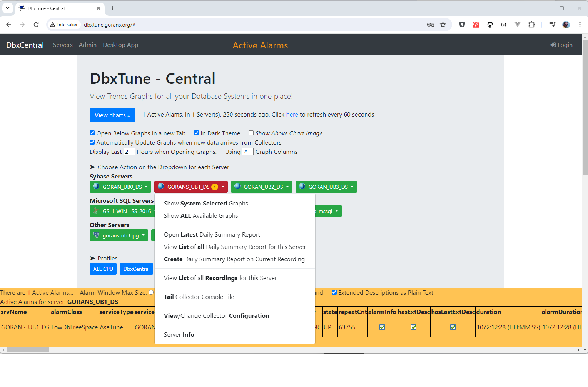This screenshot has width=588, height=387.
Task: Open the Extensions puzzle piece menu
Action: (531, 25)
